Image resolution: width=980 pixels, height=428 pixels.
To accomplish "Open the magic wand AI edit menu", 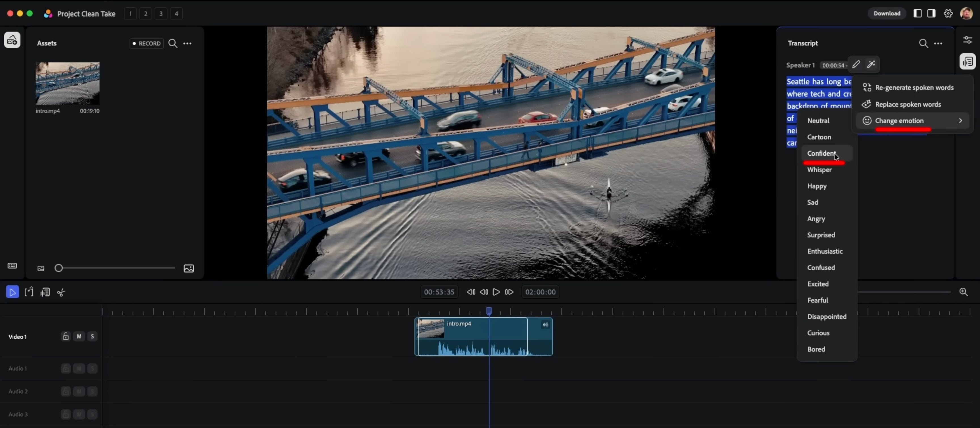I will click(x=871, y=65).
